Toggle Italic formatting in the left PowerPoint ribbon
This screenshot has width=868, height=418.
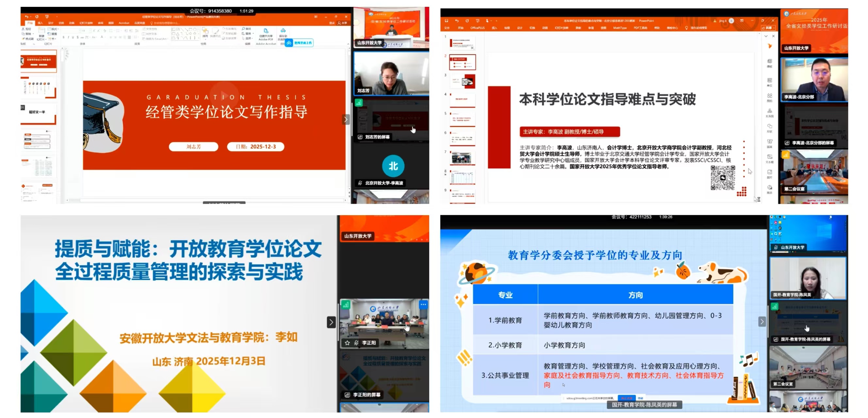[x=68, y=37]
